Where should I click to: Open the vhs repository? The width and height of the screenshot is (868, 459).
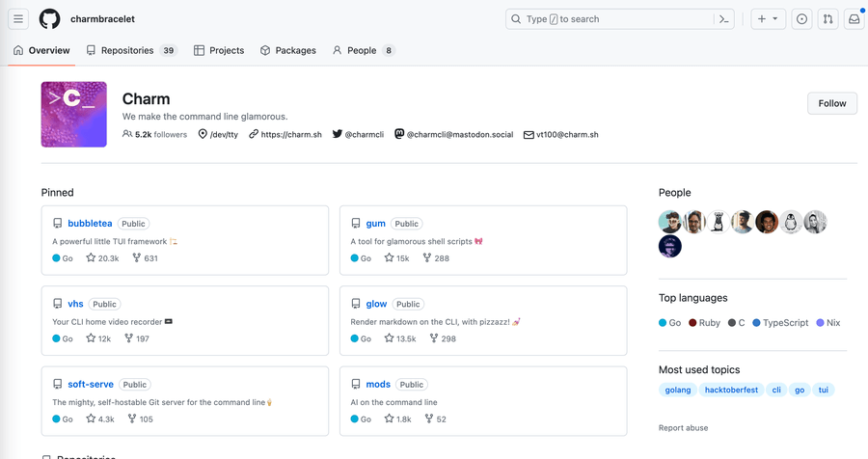pos(75,304)
